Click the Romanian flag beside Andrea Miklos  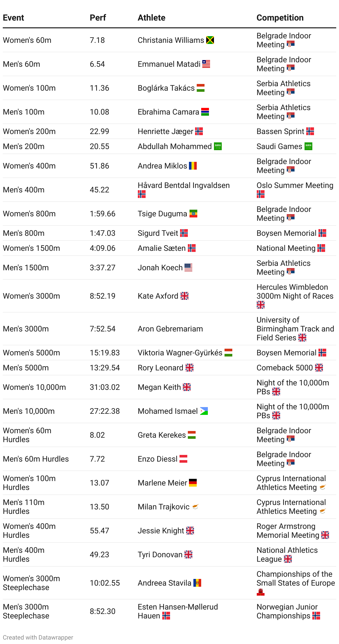pos(193,166)
